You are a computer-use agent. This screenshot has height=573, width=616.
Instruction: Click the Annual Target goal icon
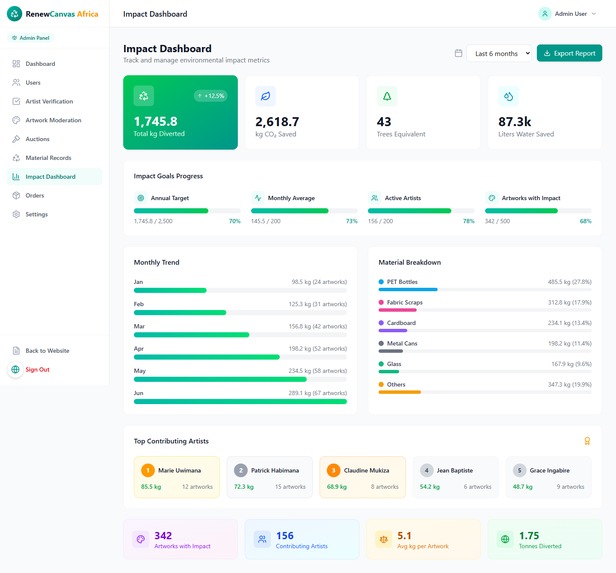[141, 198]
